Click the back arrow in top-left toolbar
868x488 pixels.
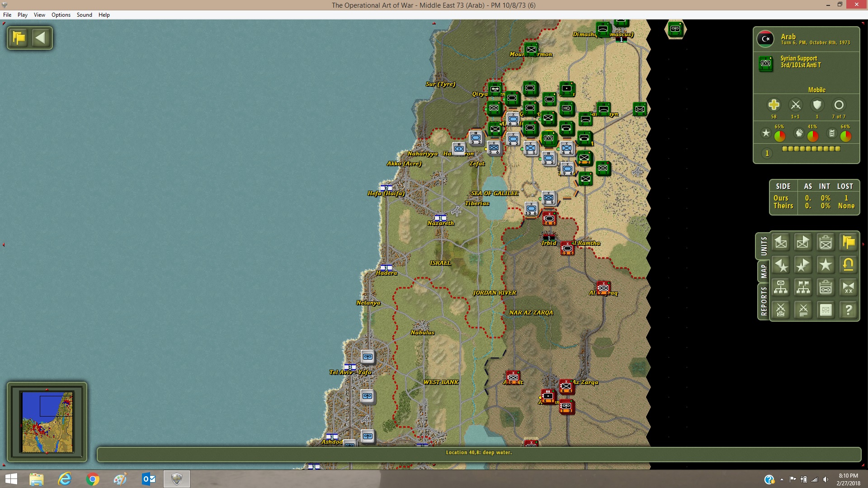41,38
